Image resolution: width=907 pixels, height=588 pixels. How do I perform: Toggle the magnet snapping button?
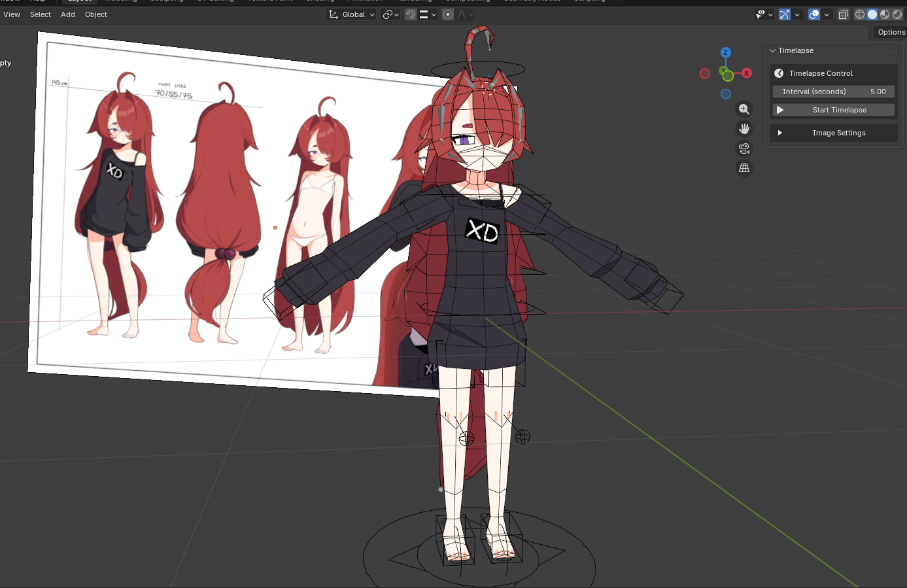[x=411, y=14]
